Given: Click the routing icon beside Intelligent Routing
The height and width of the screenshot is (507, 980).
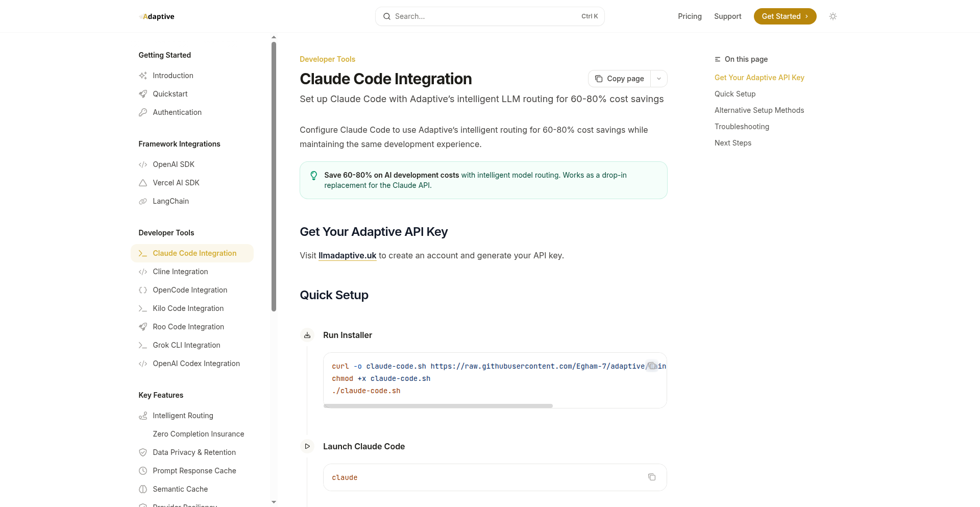Looking at the screenshot, I should click(x=143, y=416).
